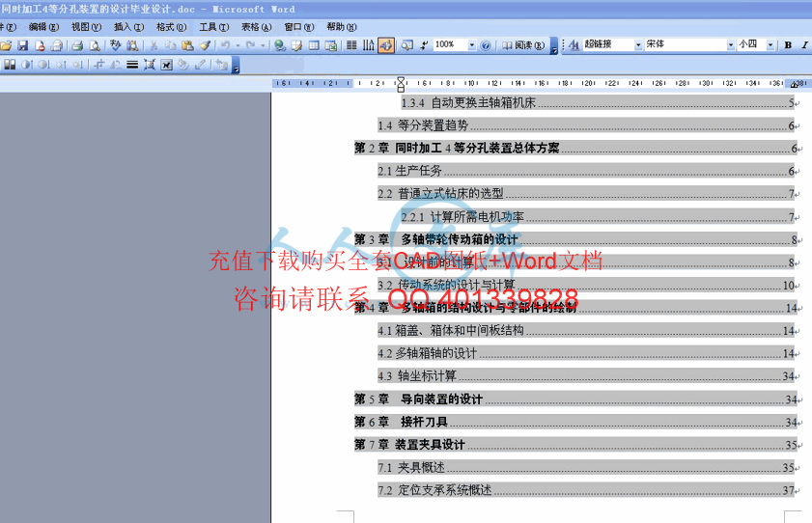The image size is (812, 523).
Task: Insert Hyperlink using the globe icon
Action: pos(280,45)
